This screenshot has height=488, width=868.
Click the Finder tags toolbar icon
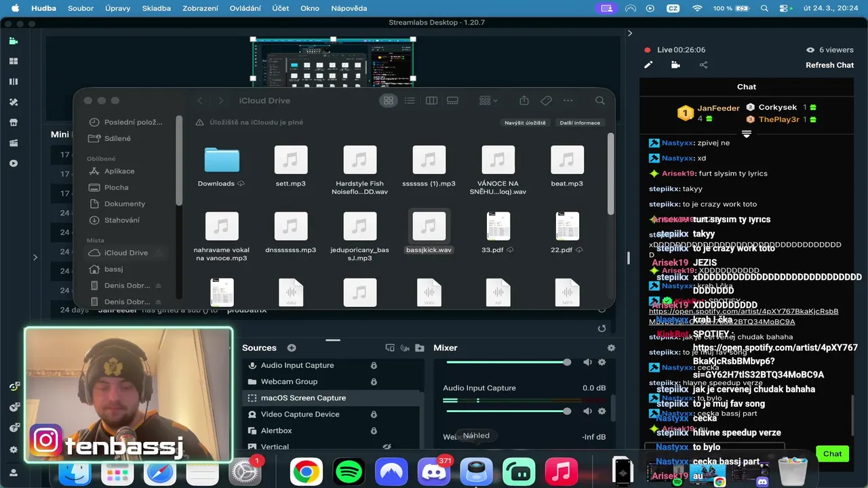(x=546, y=100)
